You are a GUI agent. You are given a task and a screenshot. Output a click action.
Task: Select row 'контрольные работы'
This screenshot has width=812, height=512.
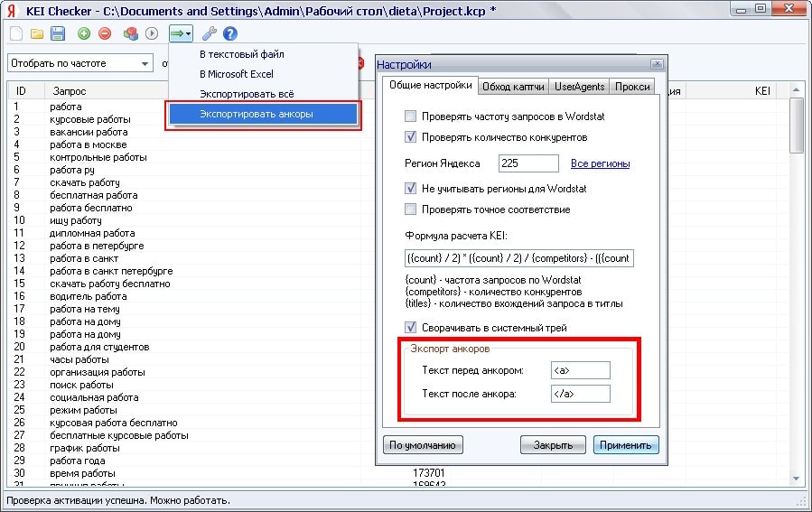pos(98,157)
